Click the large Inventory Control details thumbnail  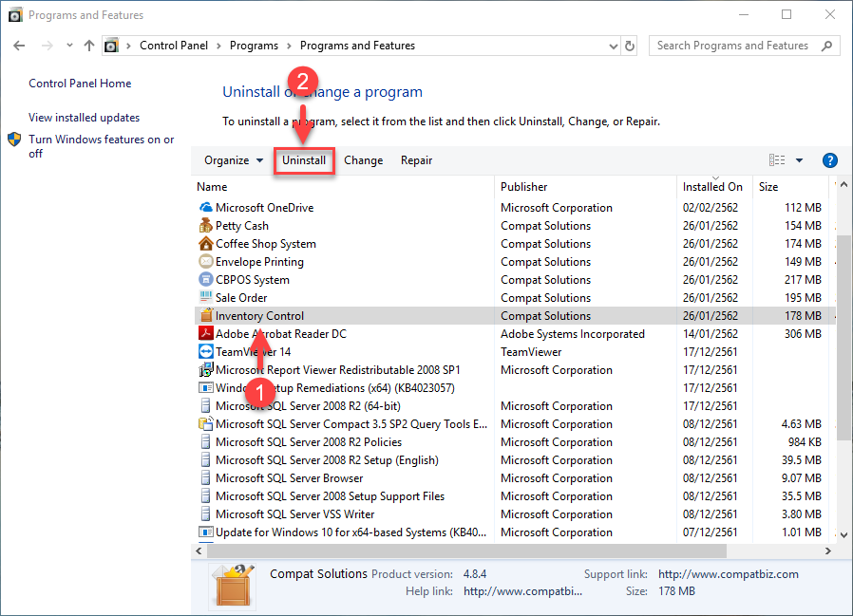[x=233, y=586]
